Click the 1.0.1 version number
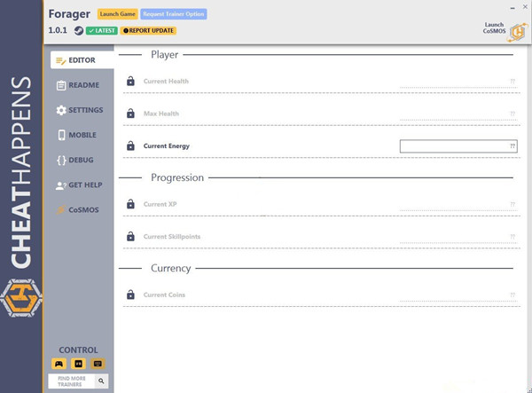Image resolution: width=532 pixels, height=393 pixels. pos(58,30)
